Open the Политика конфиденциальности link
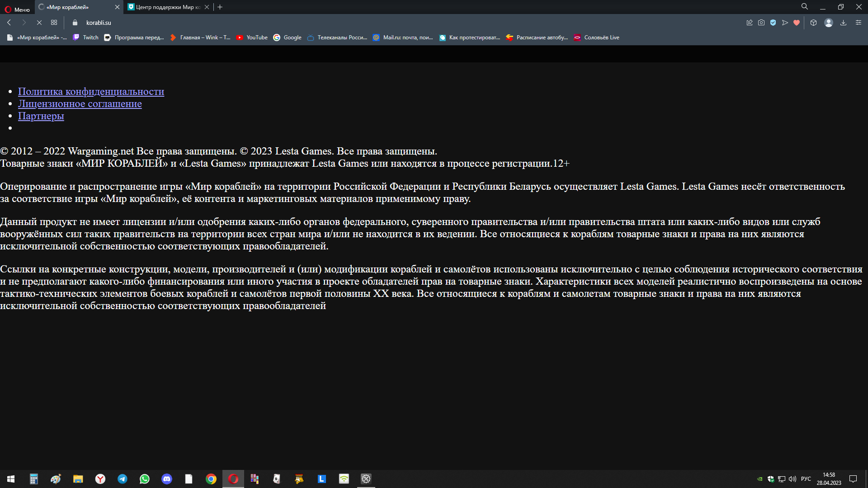Screen dimensions: 868x488 coord(91,92)
